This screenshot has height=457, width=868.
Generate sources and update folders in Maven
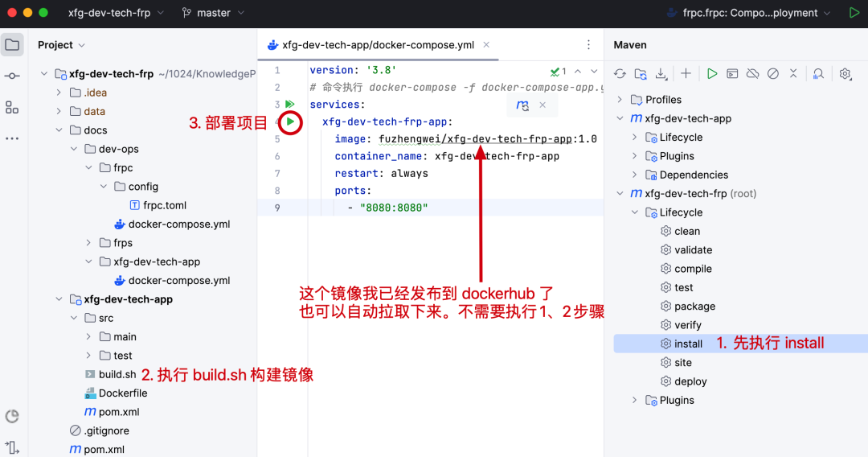[x=641, y=74]
